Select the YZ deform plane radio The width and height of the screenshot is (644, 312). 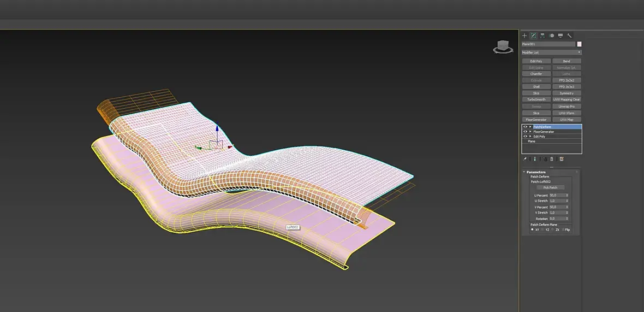click(542, 230)
